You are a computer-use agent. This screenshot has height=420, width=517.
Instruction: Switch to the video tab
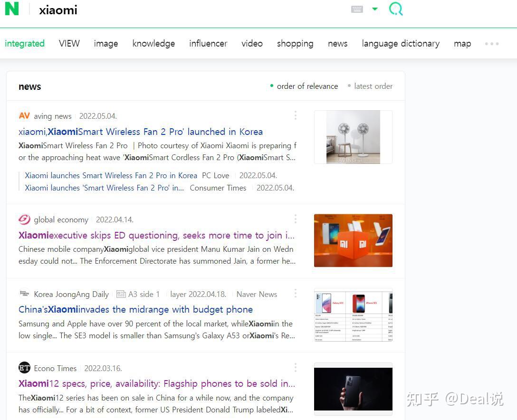252,44
